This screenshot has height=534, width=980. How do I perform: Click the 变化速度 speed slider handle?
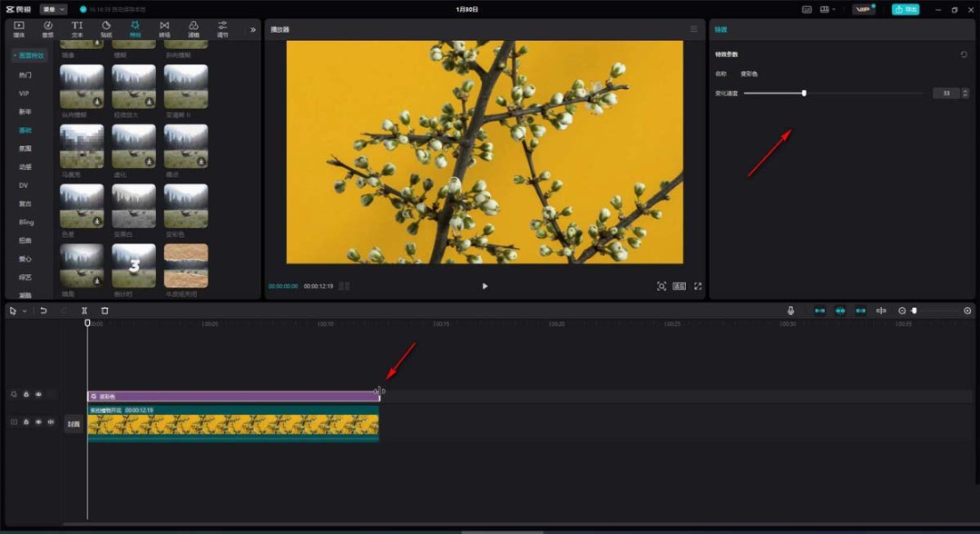804,93
